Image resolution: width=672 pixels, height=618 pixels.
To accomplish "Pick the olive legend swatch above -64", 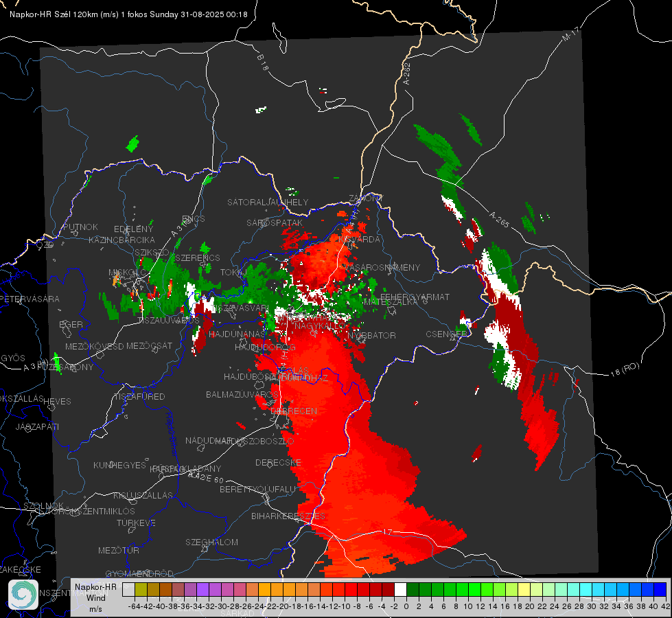I will pos(141,590).
